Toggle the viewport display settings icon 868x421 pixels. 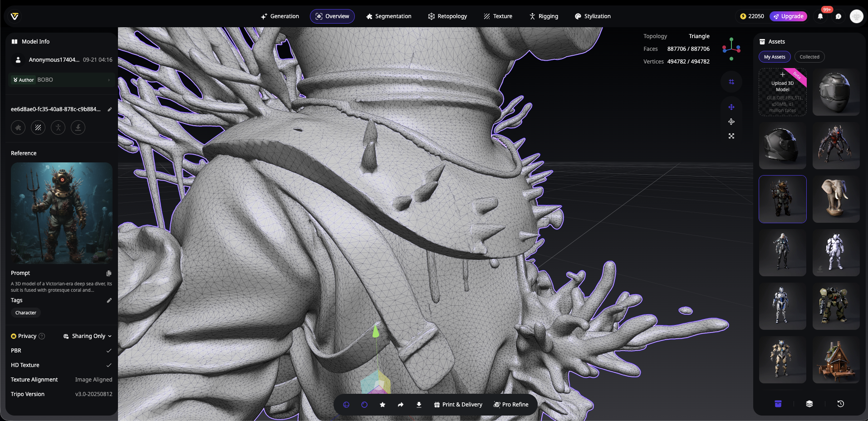click(731, 82)
